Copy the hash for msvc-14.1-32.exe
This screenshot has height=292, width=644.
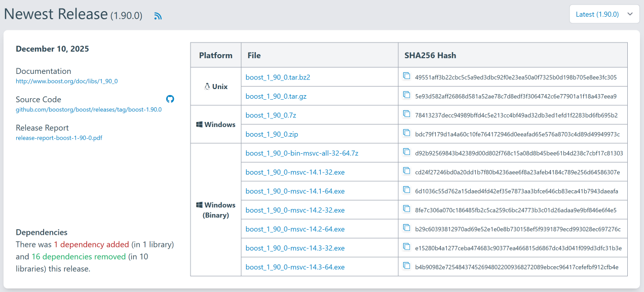[x=406, y=170]
